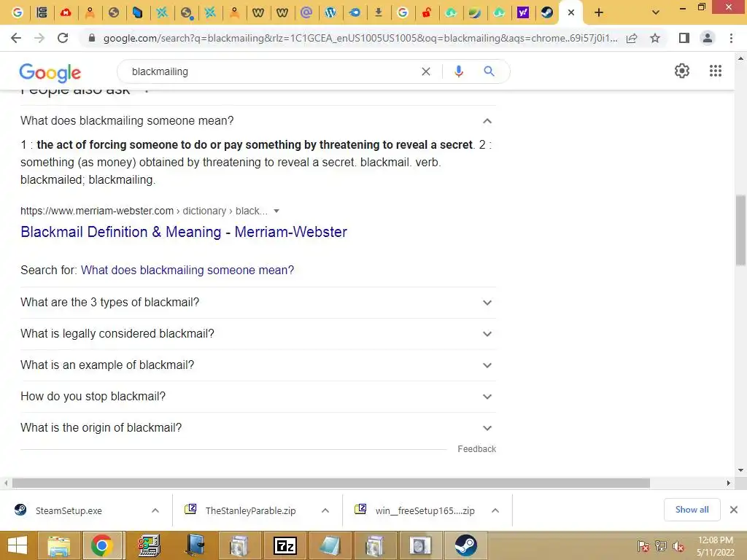Open the Merriam-Webster result options arrow
This screenshot has width=747, height=560.
click(x=276, y=211)
